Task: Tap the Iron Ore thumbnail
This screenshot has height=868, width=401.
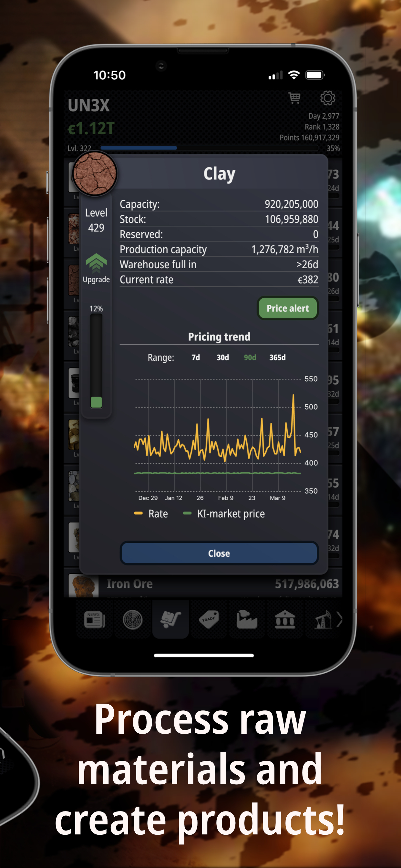Action: [83, 586]
